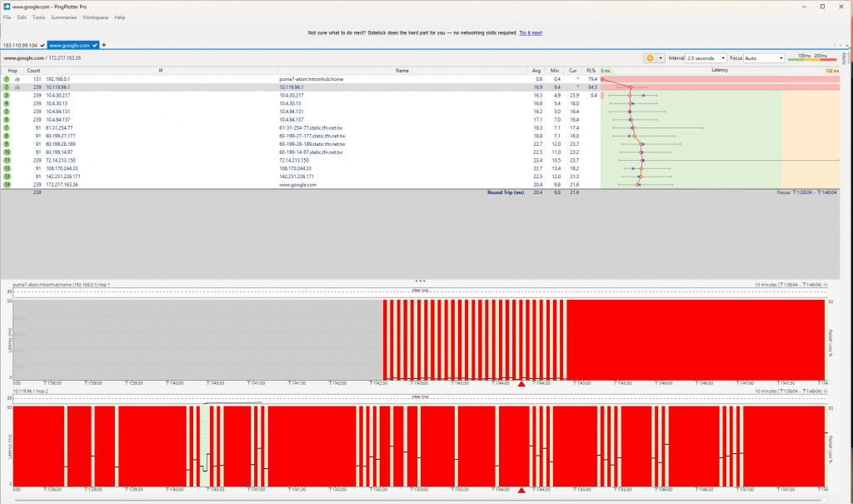853x504 pixels.
Task: Click the Min column header
Action: (x=554, y=71)
